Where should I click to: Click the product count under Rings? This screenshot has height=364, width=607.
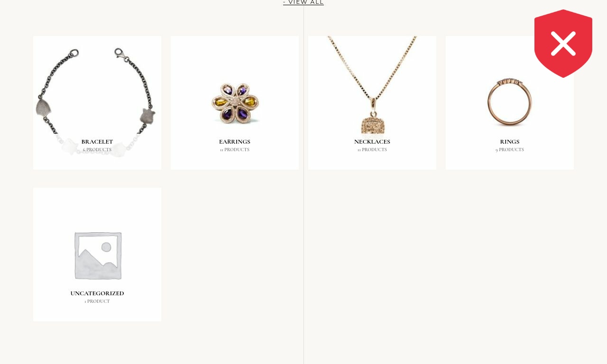click(x=510, y=150)
